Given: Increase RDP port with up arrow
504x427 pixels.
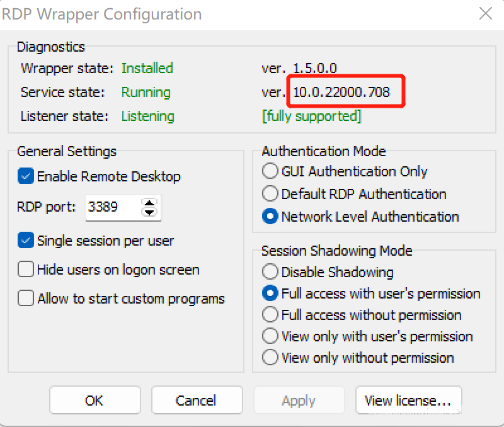Looking at the screenshot, I should pyautogui.click(x=149, y=203).
